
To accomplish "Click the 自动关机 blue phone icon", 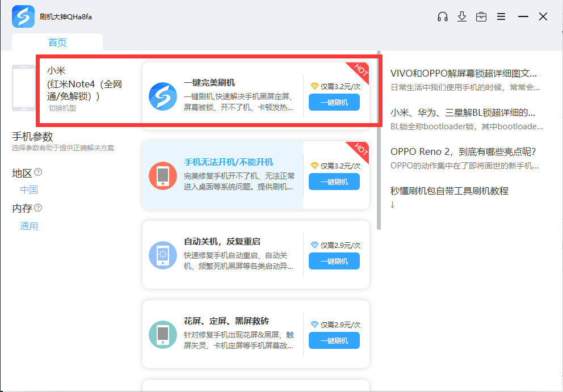I will pyautogui.click(x=163, y=255).
